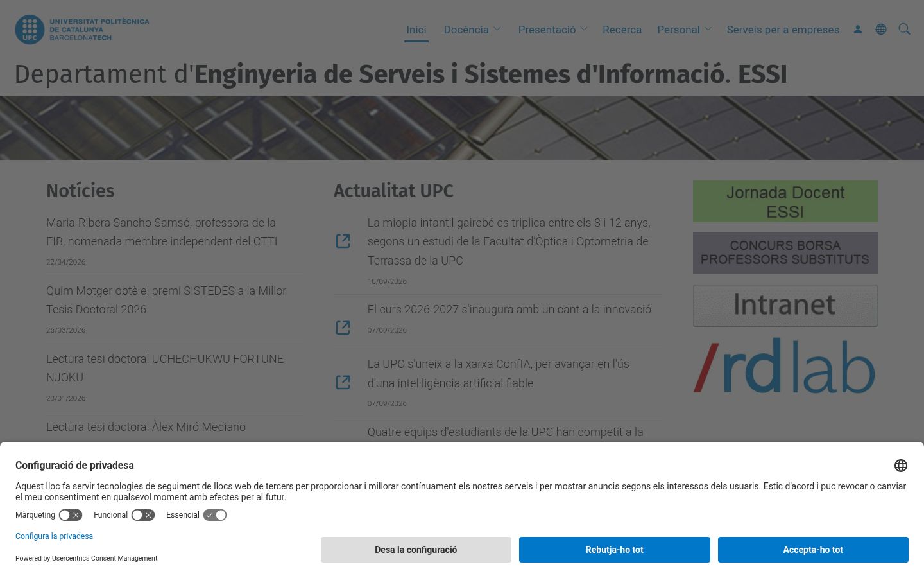924x578 pixels.
Task: Click the date 26/03/2026
Action: [x=65, y=330]
